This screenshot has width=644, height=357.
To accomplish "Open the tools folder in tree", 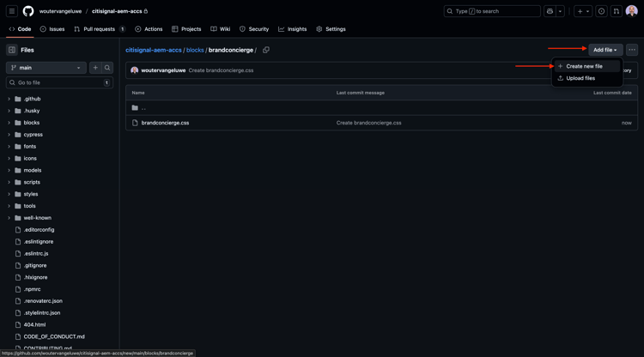I will pyautogui.click(x=29, y=206).
